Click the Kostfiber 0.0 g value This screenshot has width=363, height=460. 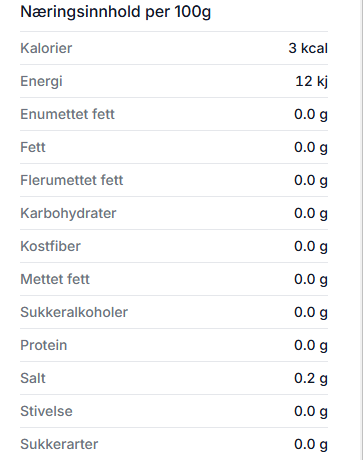click(x=311, y=247)
